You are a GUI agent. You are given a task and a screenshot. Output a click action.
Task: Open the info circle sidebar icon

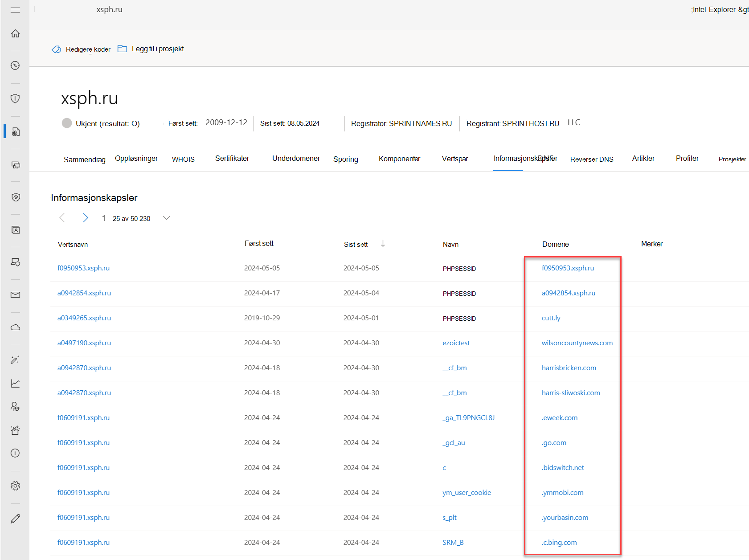[15, 453]
